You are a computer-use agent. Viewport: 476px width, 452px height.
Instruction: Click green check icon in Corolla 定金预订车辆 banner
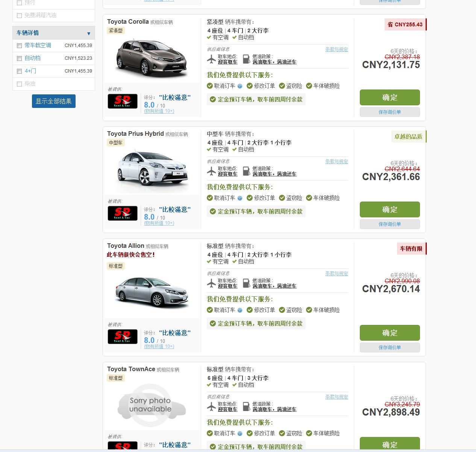pyautogui.click(x=213, y=99)
